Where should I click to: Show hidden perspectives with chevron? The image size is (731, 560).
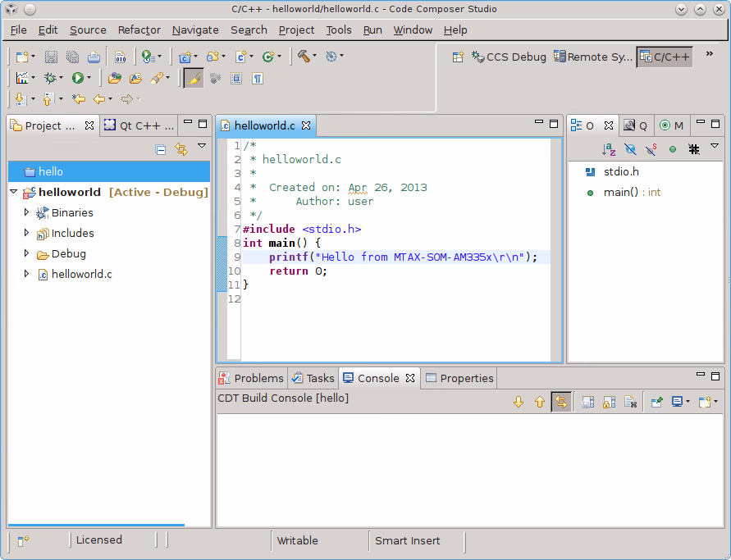(709, 53)
